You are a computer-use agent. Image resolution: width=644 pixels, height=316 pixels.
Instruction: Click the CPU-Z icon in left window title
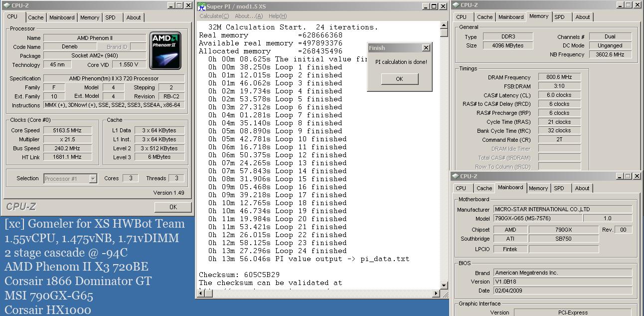coord(7,5)
